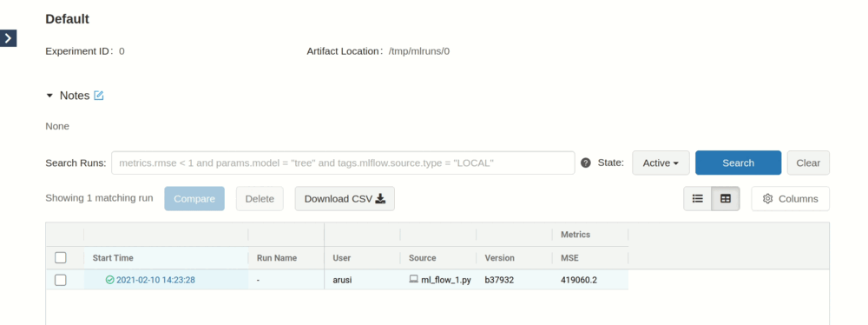Click the laptop source icon
Screen dimensions: 868x325
click(413, 280)
